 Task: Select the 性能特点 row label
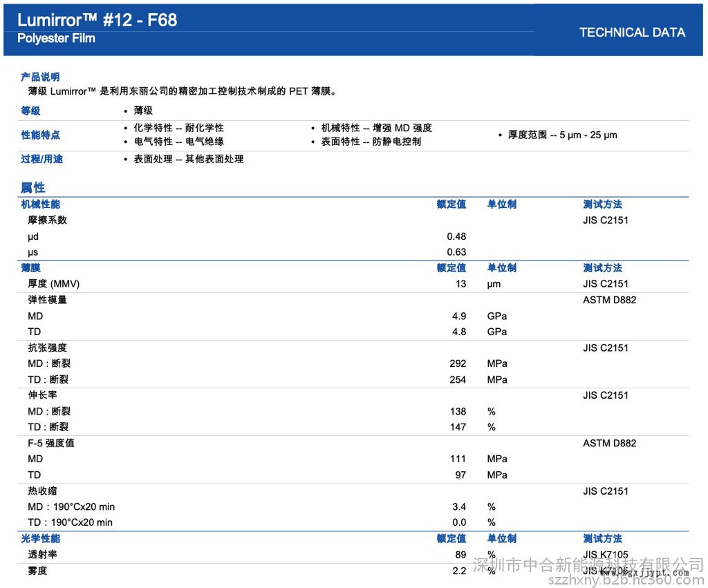click(40, 135)
